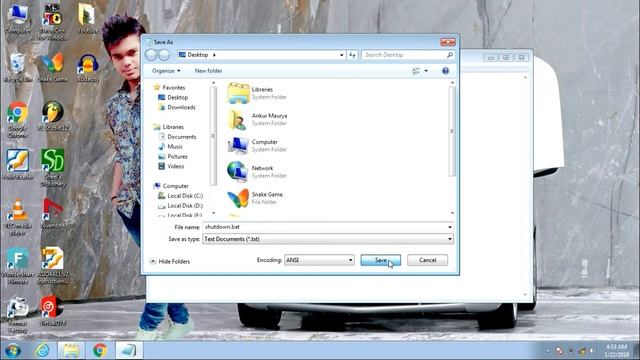
Task: Click the Forward arrow in Save As dialog
Action: click(x=164, y=55)
